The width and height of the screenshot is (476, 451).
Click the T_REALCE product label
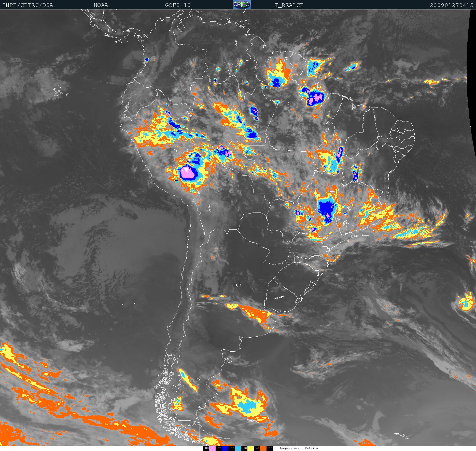click(289, 5)
